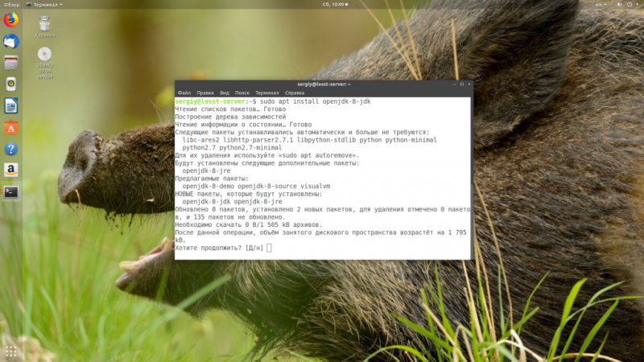The height and width of the screenshot is (362, 644).
Task: Click 'Чтение списков пакетов… Готово' line
Action: click(230, 109)
